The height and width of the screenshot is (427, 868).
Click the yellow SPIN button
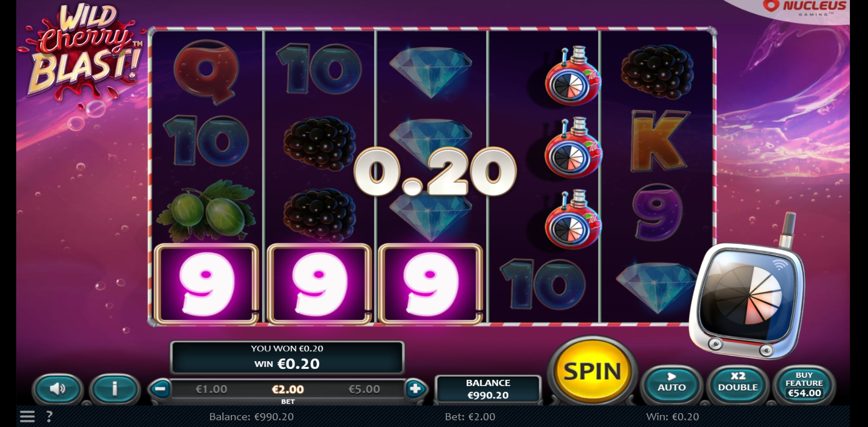[x=592, y=371]
